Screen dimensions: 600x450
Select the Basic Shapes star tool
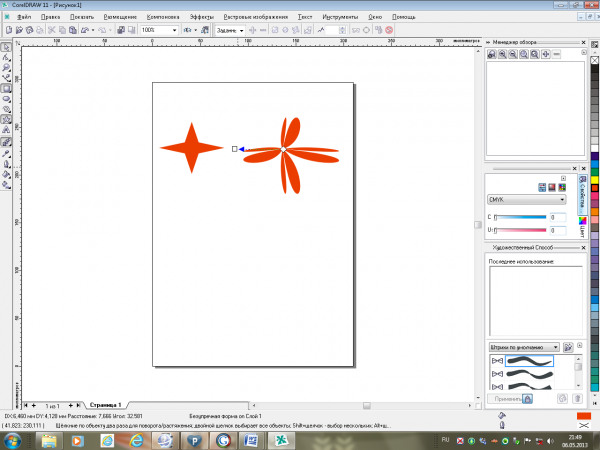point(6,119)
